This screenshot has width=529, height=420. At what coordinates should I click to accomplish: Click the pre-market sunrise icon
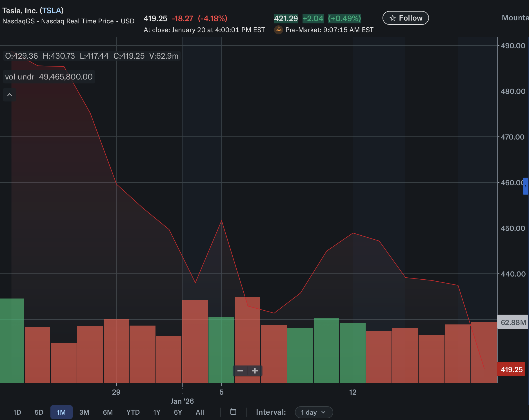279,30
